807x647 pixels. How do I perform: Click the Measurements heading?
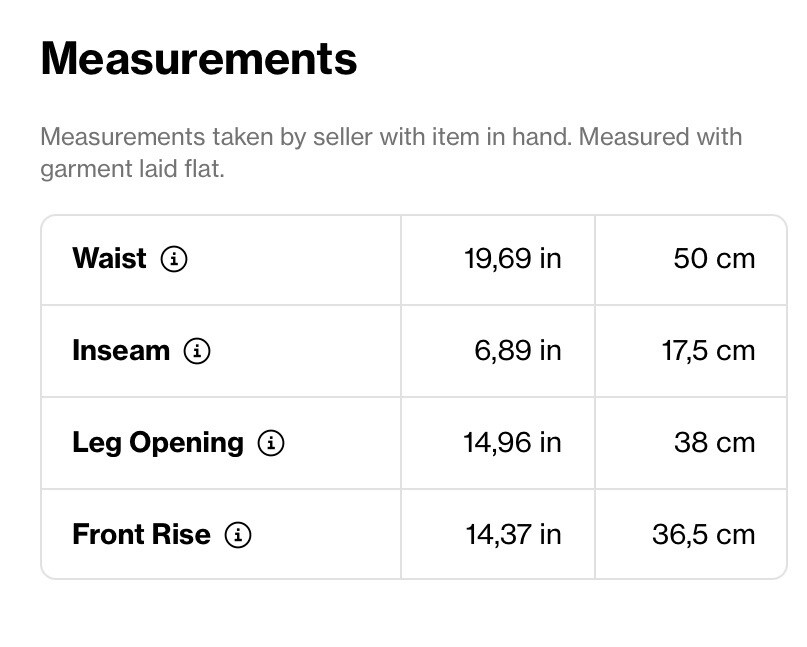(199, 59)
